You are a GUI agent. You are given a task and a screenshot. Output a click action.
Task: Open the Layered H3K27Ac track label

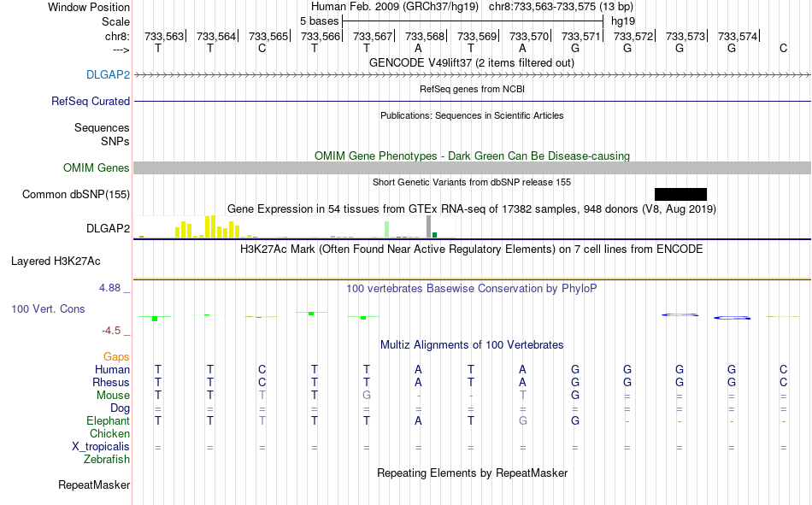[56, 261]
